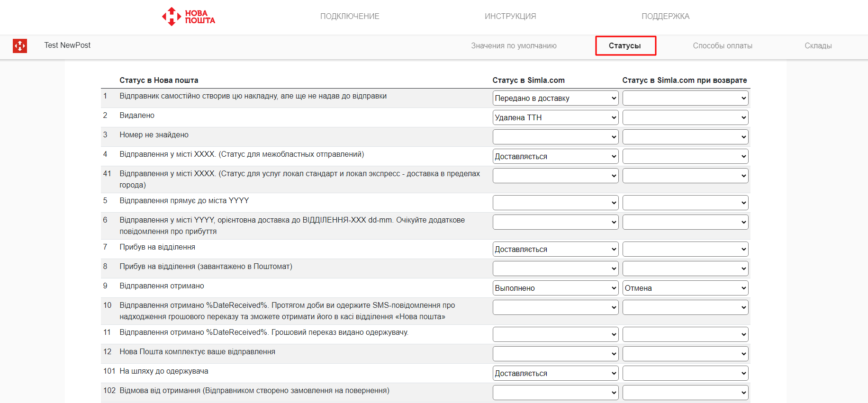
Task: Open return status dropdown for row 4
Action: 686,157
